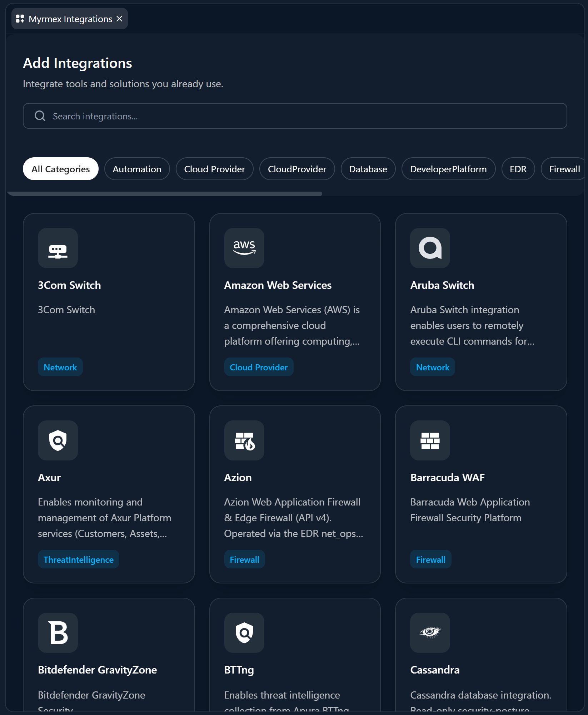Viewport: 588px width, 715px height.
Task: Click the 'Amazon Web Services (AWS) is' description
Action: pyautogui.click(x=292, y=310)
